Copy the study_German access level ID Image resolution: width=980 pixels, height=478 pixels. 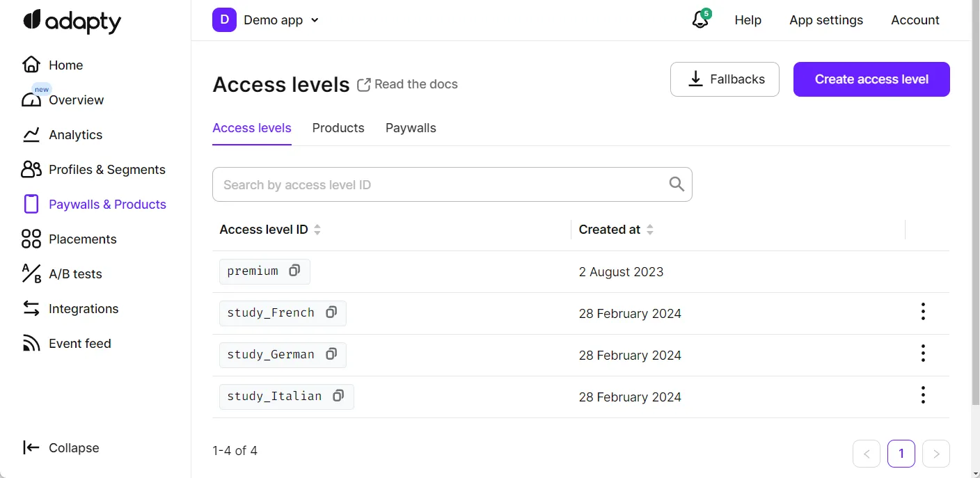(331, 354)
